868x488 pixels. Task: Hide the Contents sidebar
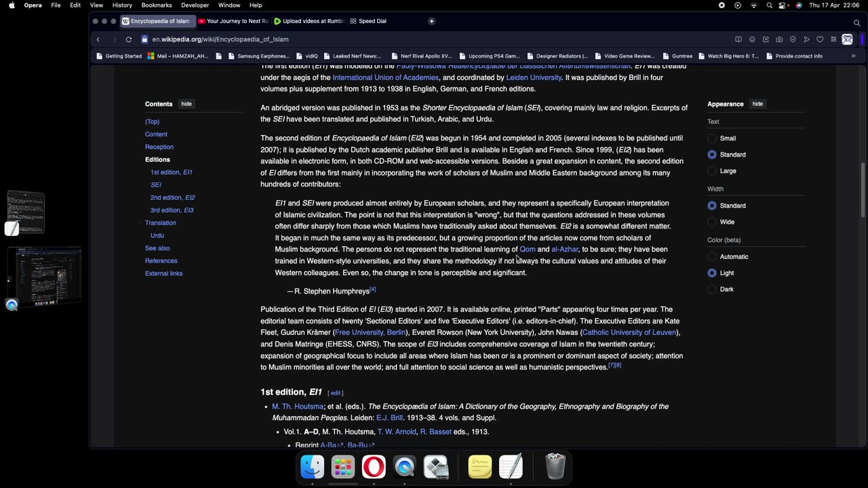point(186,104)
